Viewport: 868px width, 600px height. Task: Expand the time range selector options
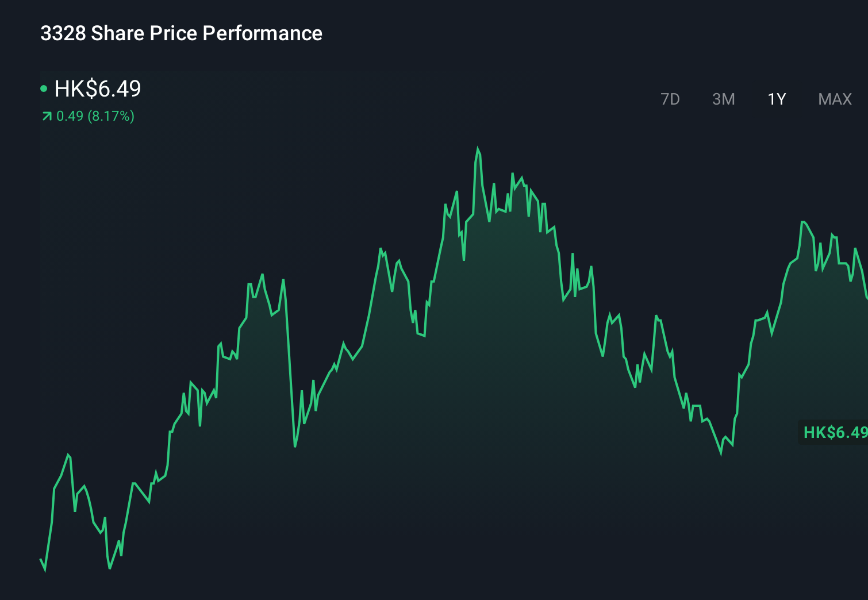pos(753,99)
